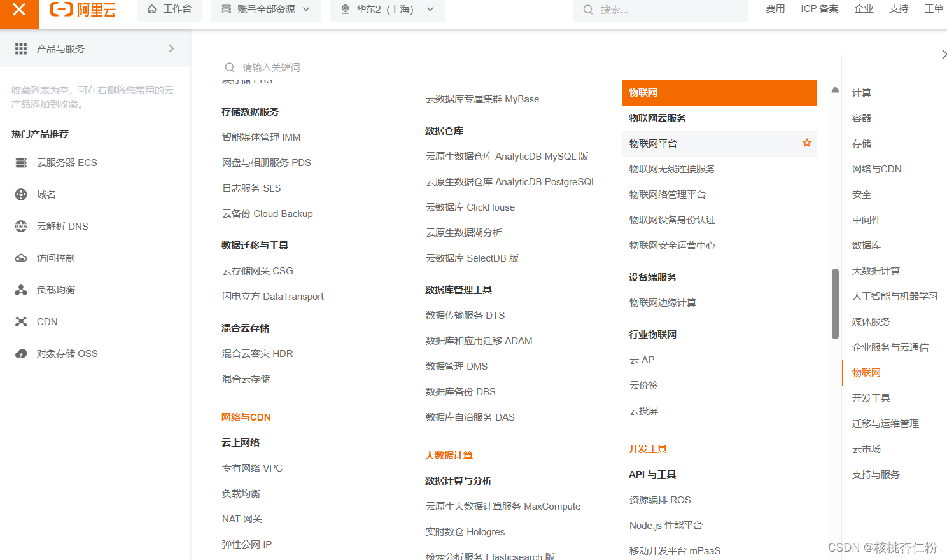The image size is (947, 560).
Task: Click the top search magnifier icon
Action: point(588,10)
